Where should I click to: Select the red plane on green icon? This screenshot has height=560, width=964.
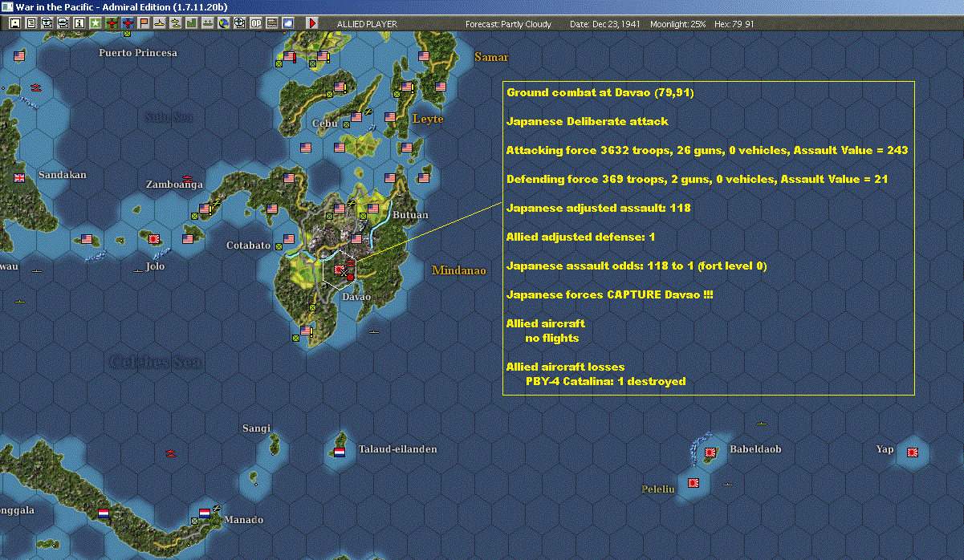[x=112, y=23]
